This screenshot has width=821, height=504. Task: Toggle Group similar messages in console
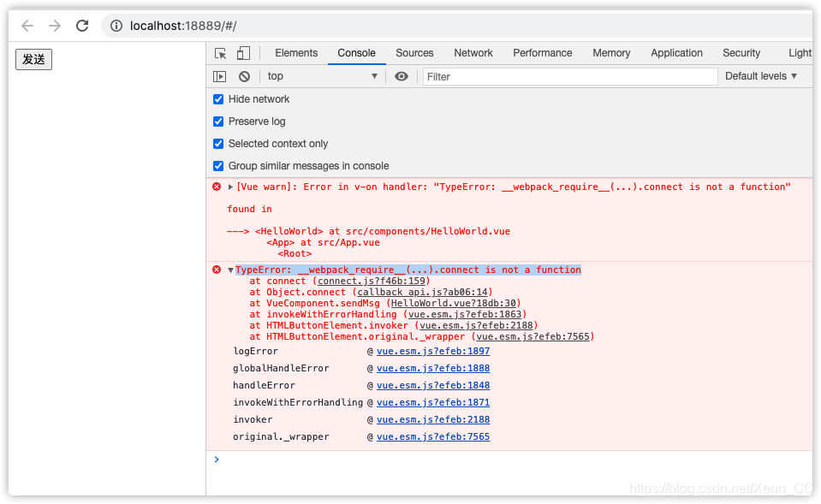click(218, 165)
